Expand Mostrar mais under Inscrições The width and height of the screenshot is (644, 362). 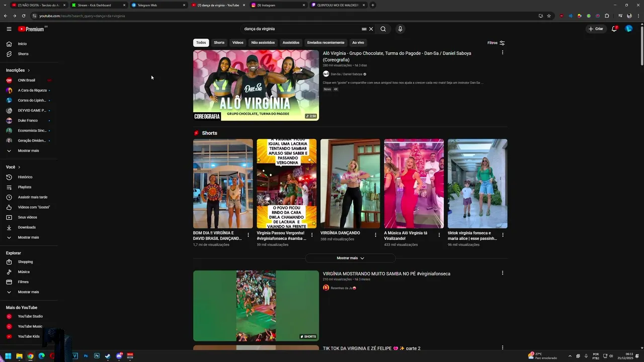[x=29, y=151]
